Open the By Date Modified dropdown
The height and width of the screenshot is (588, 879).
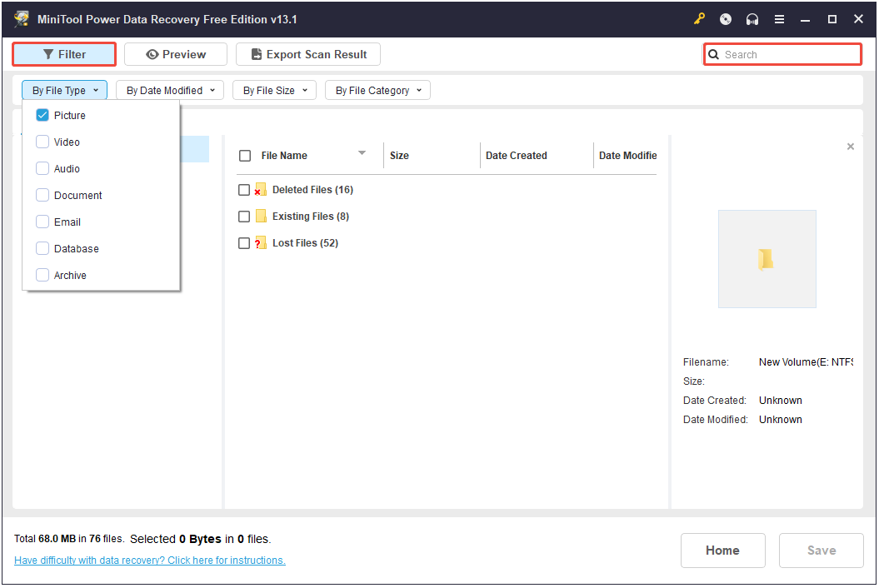170,90
